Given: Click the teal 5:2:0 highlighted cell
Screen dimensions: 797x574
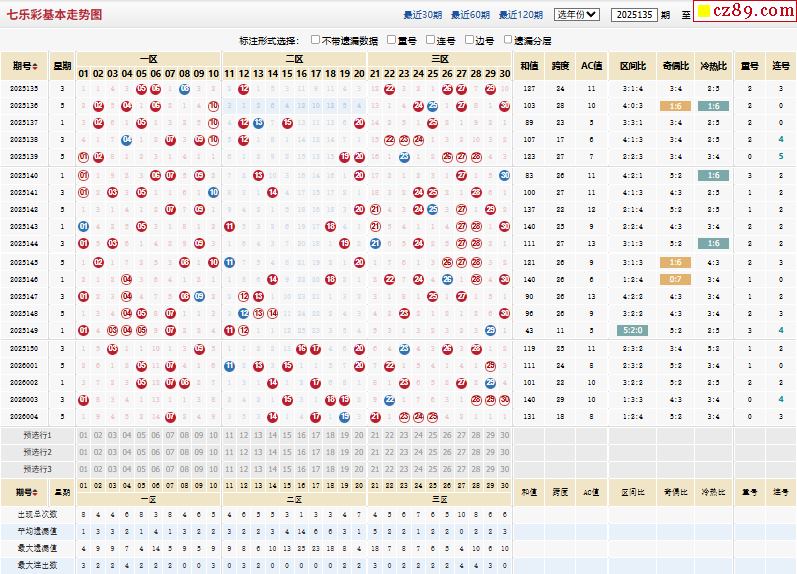Looking at the screenshot, I should (632, 331).
